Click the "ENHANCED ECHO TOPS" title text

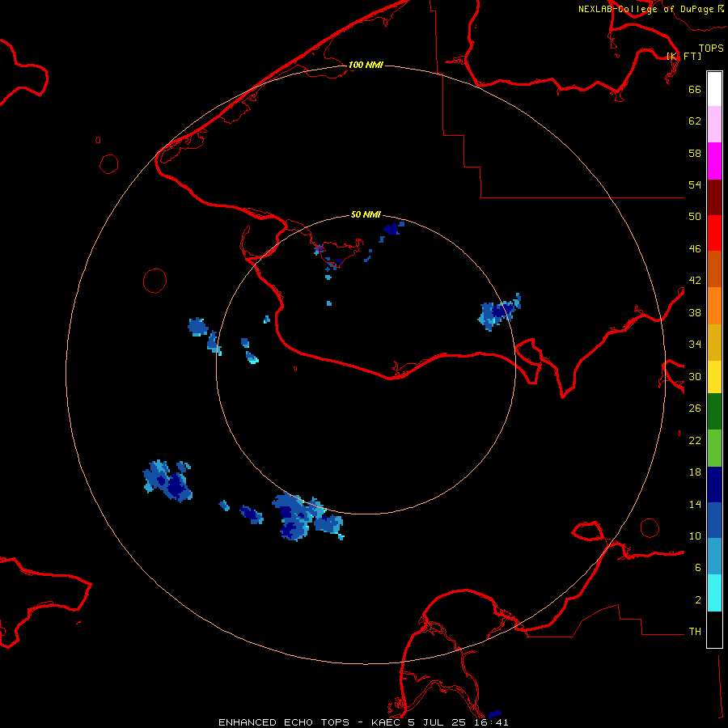click(x=284, y=722)
